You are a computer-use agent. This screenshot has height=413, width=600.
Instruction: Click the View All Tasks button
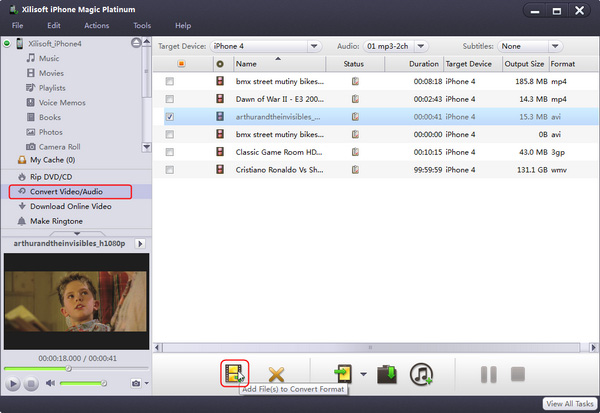[568, 404]
